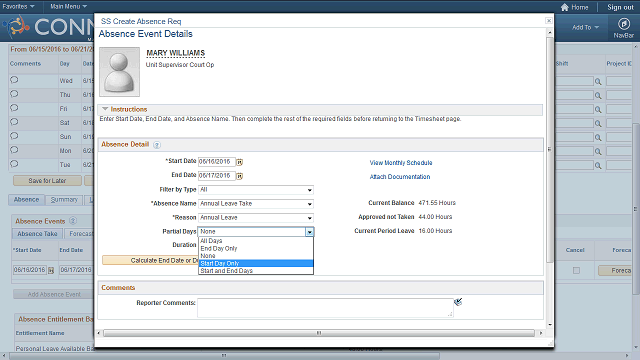Click Save for Later button
This screenshot has height=360, width=640.
point(47,180)
